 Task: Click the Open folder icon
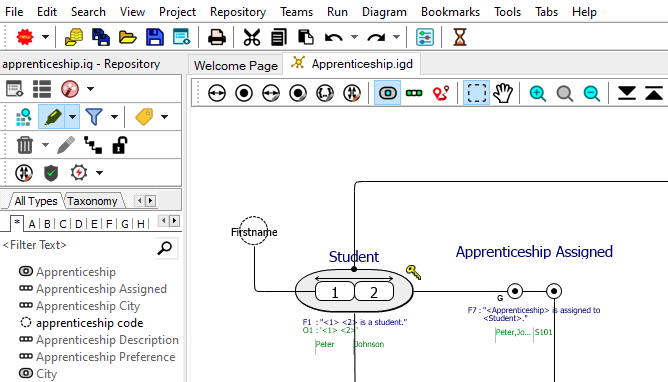coord(128,37)
